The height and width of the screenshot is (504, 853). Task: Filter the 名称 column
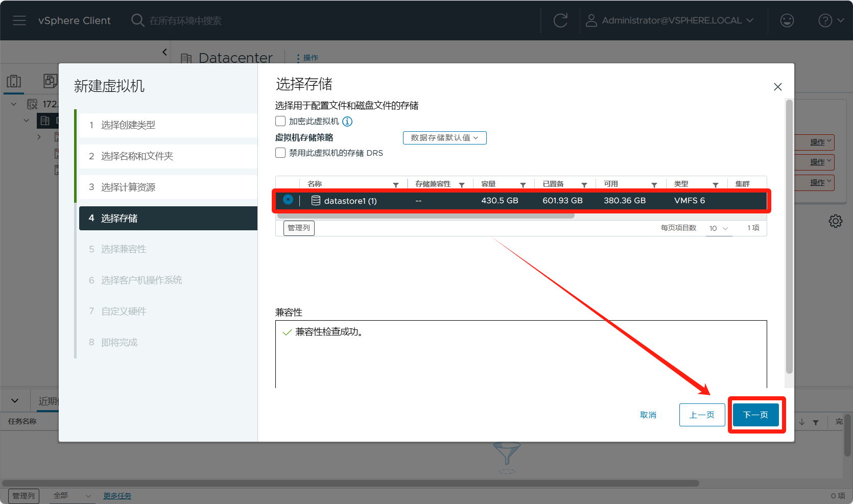(x=396, y=185)
